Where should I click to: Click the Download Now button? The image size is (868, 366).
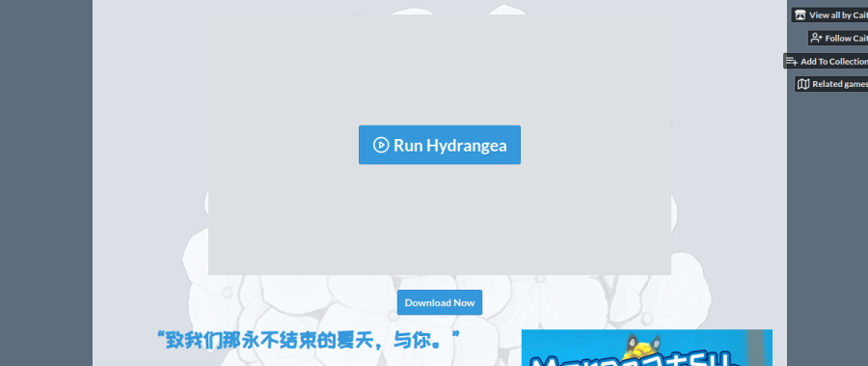440,302
